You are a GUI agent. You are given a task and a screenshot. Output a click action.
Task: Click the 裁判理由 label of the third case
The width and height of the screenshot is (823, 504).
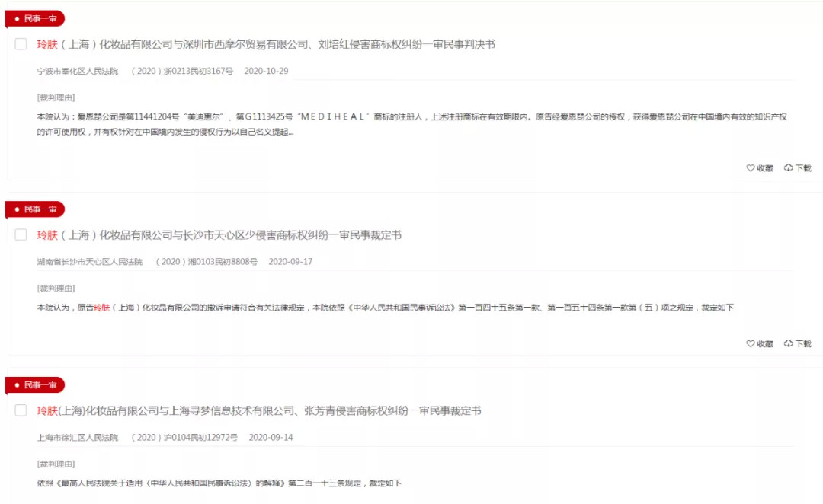(56, 464)
